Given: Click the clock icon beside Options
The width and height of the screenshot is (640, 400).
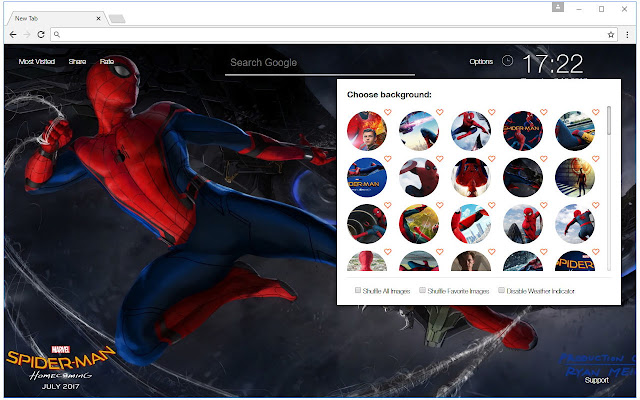Looking at the screenshot, I should click(507, 61).
